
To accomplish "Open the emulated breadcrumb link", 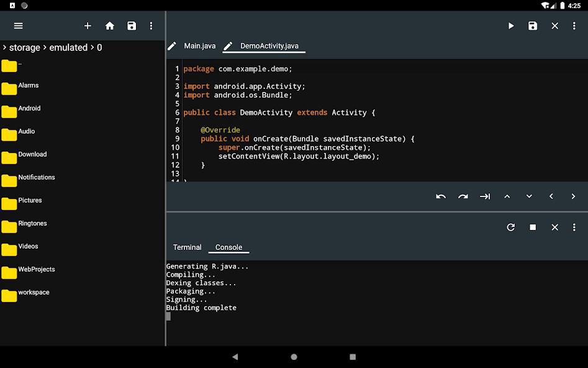I will 68,47.
